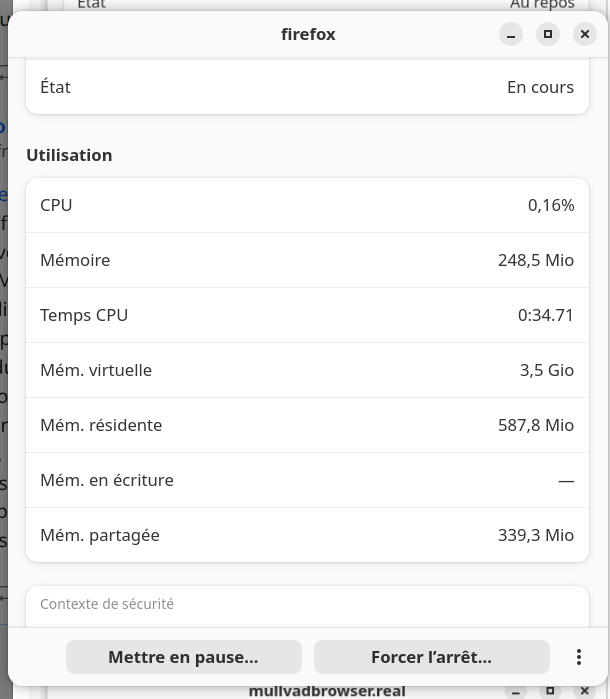Minimize the firefox properties window
Image resolution: width=610 pixels, height=699 pixels.
pos(511,34)
